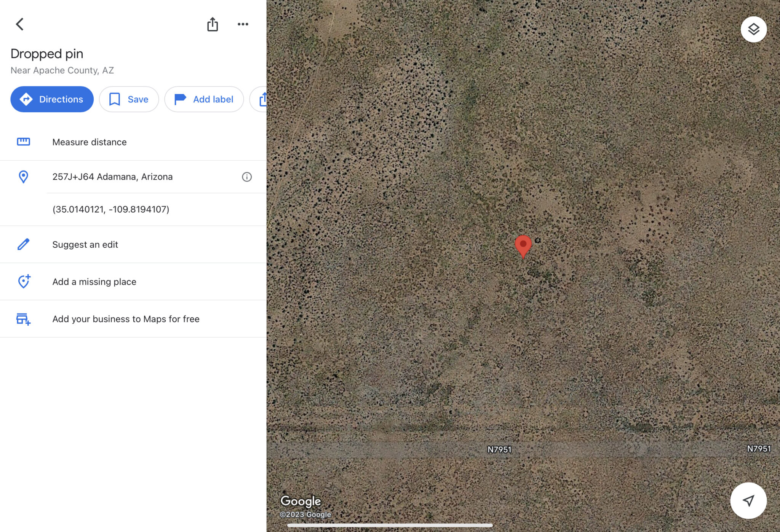Click the ruler icon beside Measure distance
This screenshot has width=780, height=532.
coord(23,142)
